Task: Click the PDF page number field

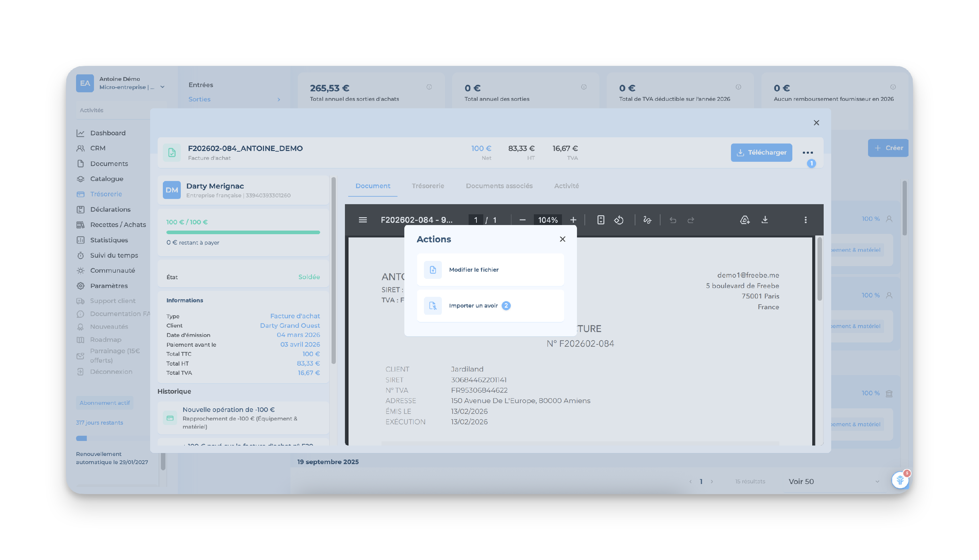Action: [476, 220]
